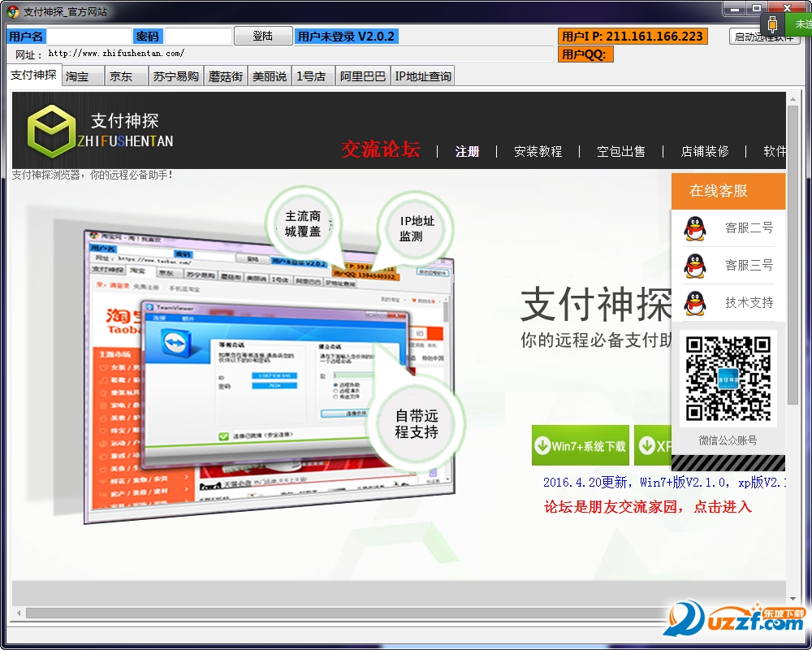
Task: Click the 用户QQ label
Action: coord(585,54)
